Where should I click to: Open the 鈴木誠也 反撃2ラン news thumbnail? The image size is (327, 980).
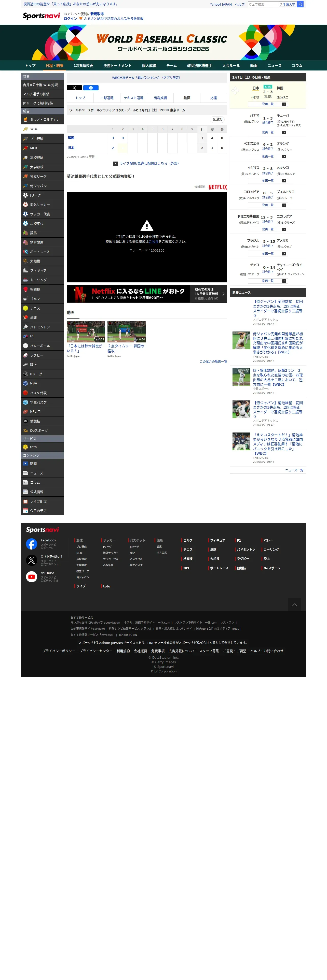(x=241, y=377)
